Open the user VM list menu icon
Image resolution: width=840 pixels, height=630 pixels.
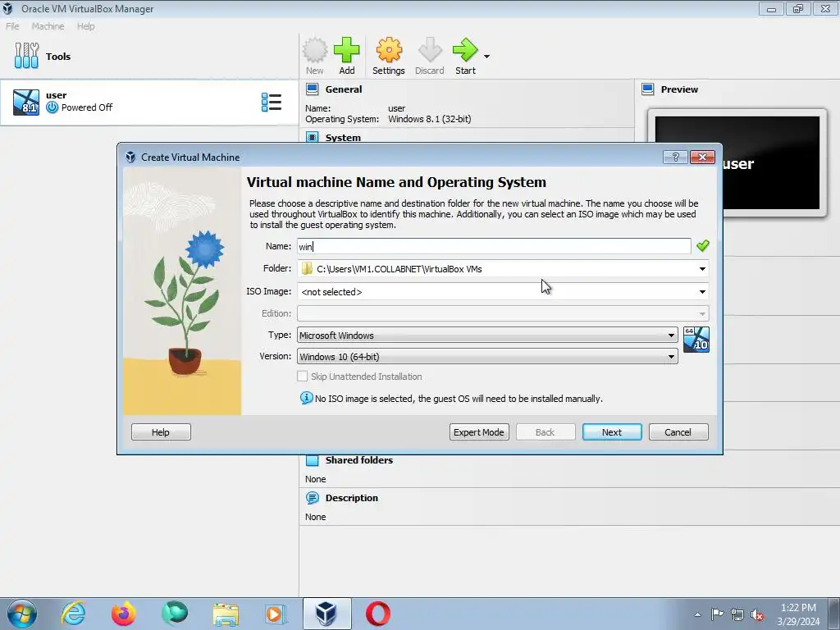coord(271,103)
